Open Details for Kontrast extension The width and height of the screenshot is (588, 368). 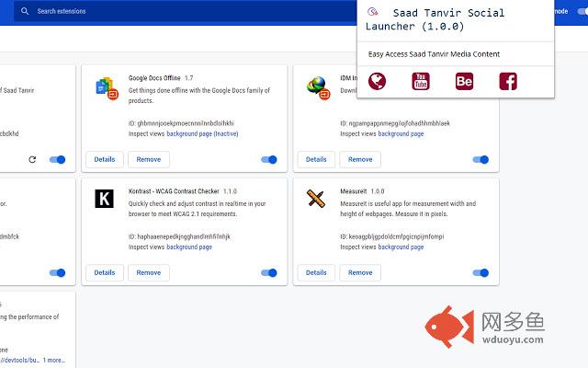pyautogui.click(x=105, y=272)
